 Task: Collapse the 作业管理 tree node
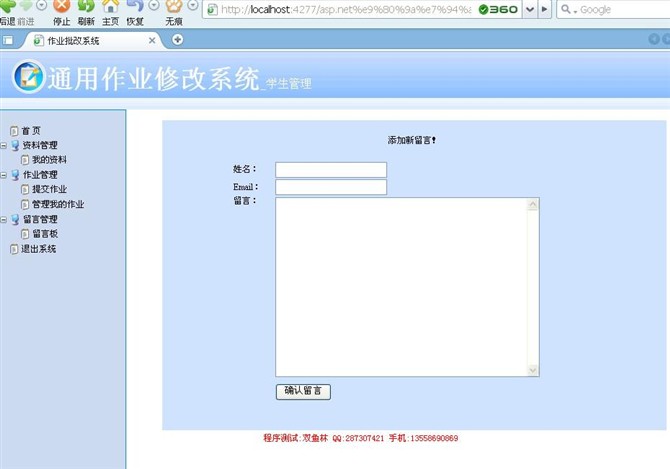(x=3, y=175)
